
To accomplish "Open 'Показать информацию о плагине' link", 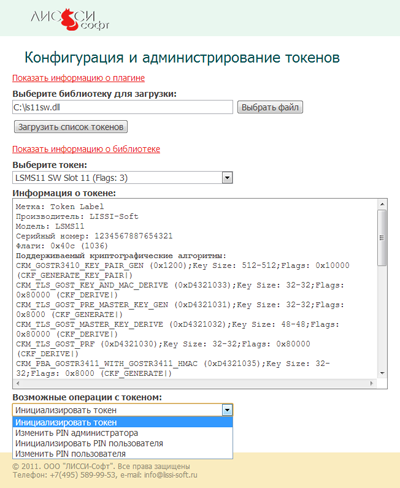I will tap(78, 78).
